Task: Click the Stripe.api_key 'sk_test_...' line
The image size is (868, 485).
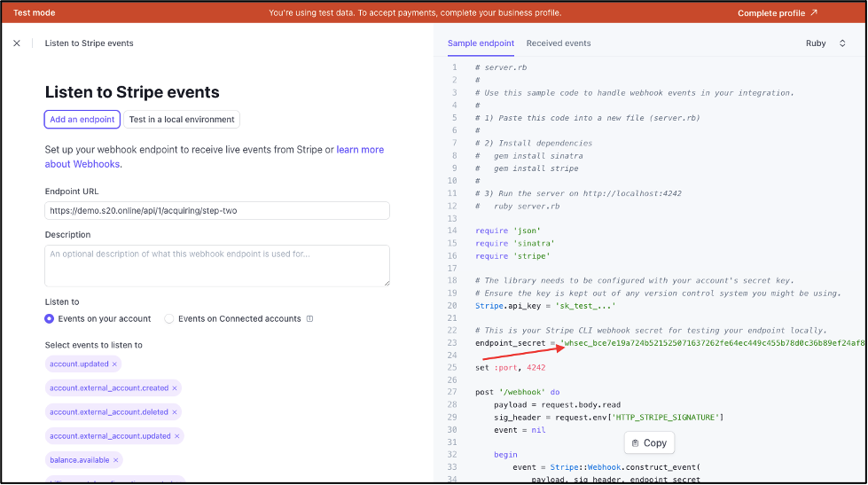Action: tap(545, 306)
